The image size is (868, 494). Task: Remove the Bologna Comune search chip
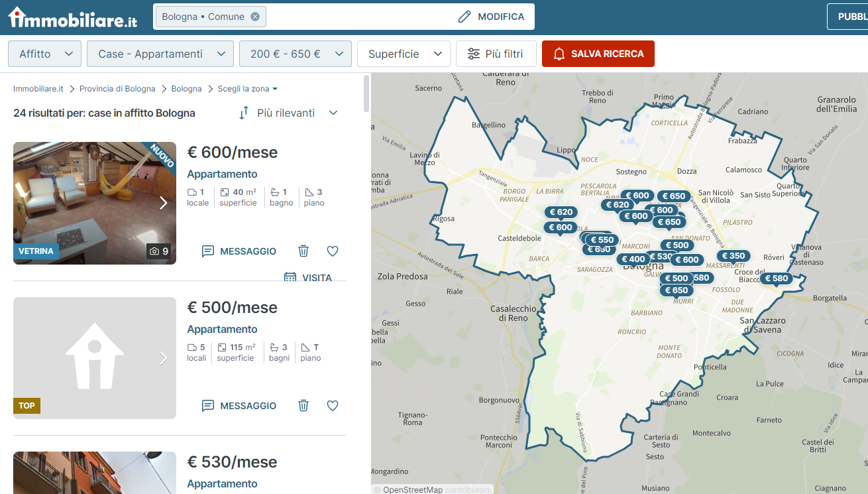point(255,17)
